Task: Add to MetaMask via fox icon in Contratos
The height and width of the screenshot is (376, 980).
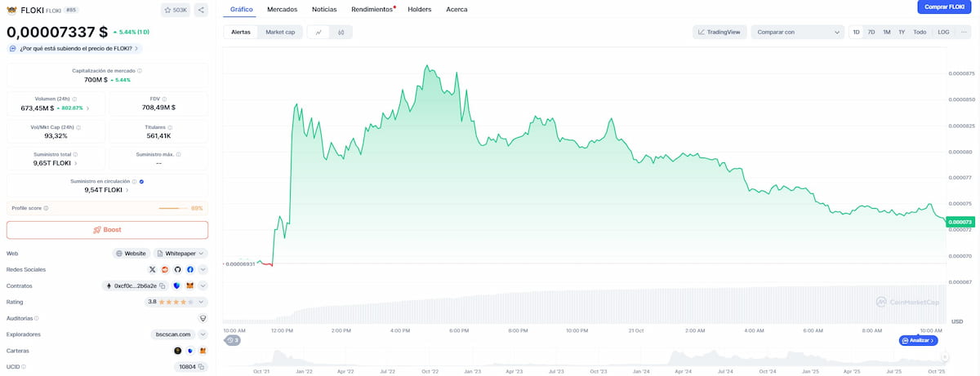Action: pos(190,285)
